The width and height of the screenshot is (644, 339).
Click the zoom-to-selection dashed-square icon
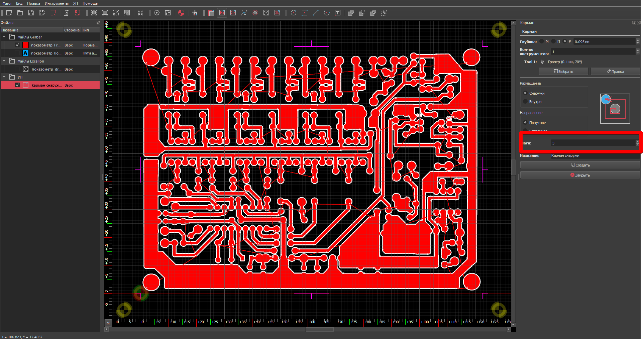pyautogui.click(x=116, y=13)
